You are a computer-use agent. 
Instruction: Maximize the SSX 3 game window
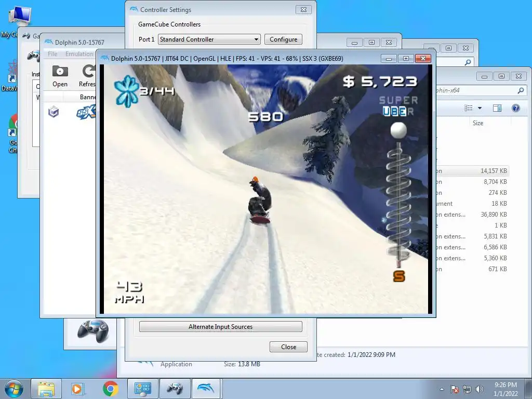406,59
